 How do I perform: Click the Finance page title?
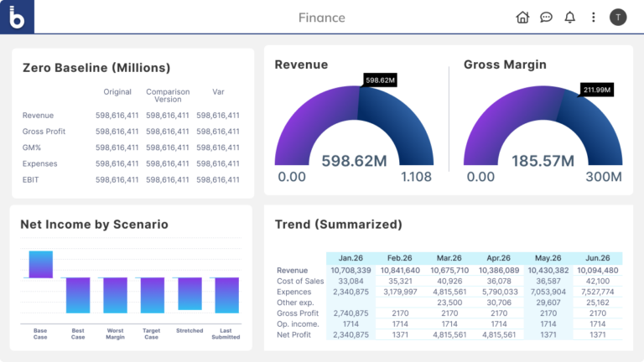(321, 18)
